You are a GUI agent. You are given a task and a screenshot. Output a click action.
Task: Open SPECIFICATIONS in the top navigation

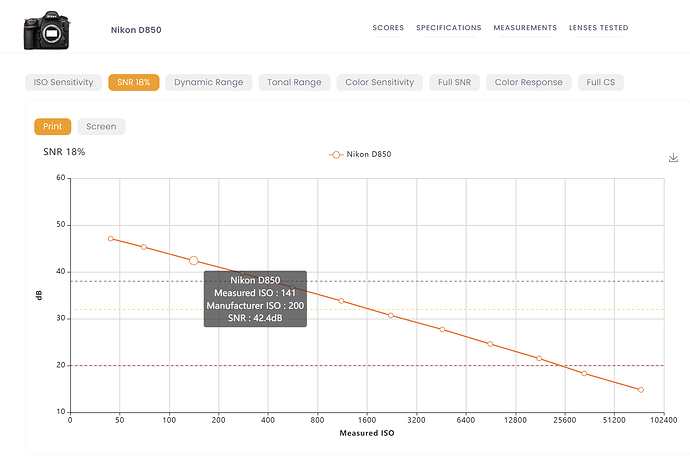(449, 28)
